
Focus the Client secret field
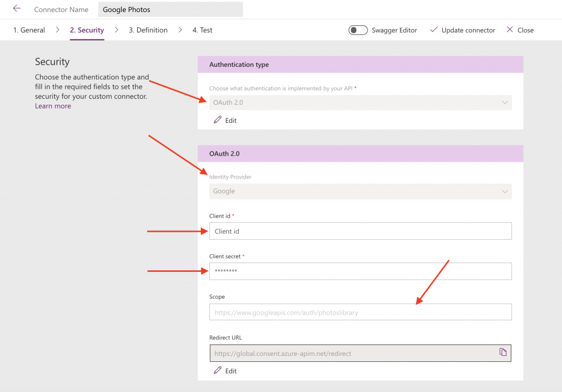[x=360, y=271]
